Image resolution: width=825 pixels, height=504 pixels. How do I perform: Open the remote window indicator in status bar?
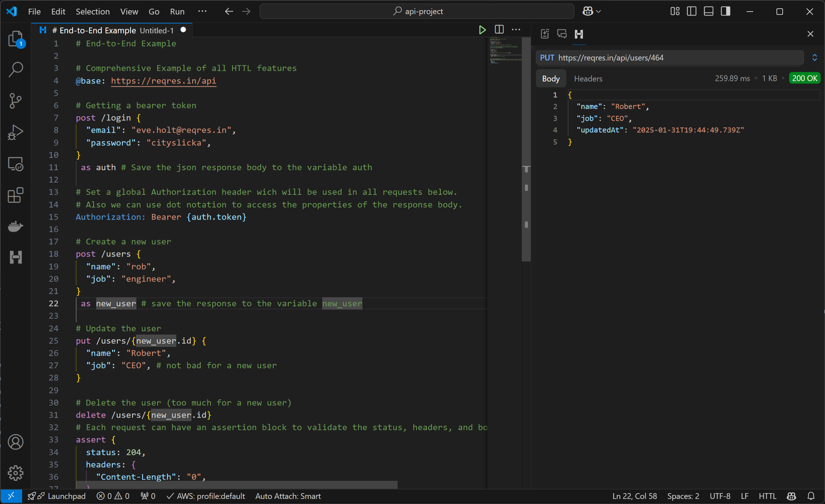tap(11, 496)
